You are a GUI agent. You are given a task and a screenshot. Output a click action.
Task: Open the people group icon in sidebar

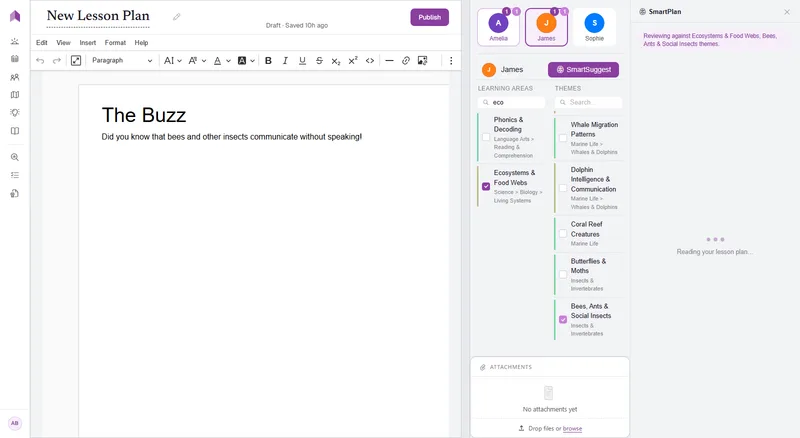[x=15, y=77]
